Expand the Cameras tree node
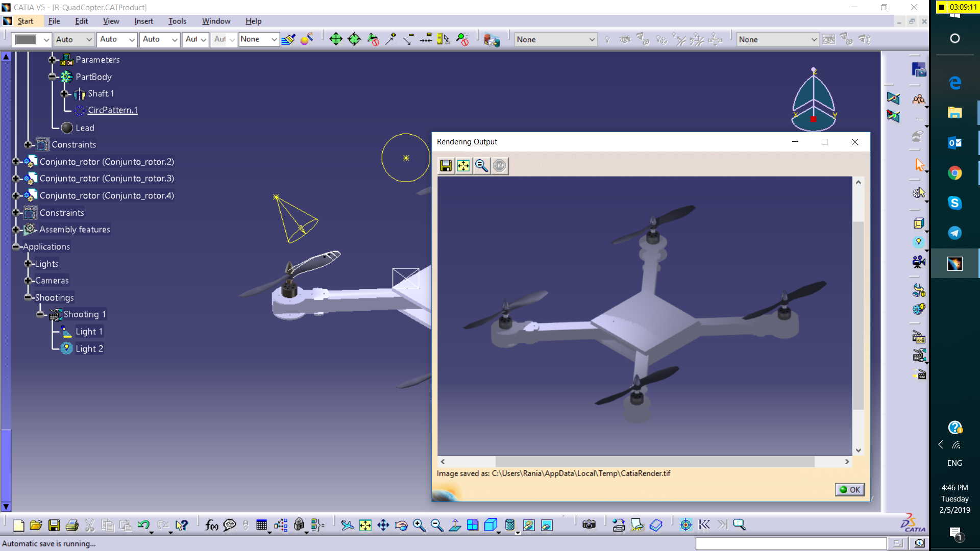980x551 pixels. click(28, 281)
